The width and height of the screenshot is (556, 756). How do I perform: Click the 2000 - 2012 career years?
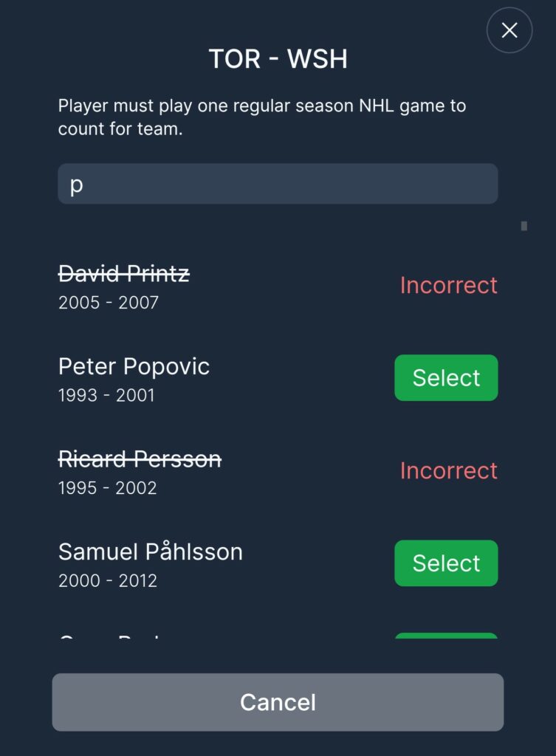click(108, 580)
